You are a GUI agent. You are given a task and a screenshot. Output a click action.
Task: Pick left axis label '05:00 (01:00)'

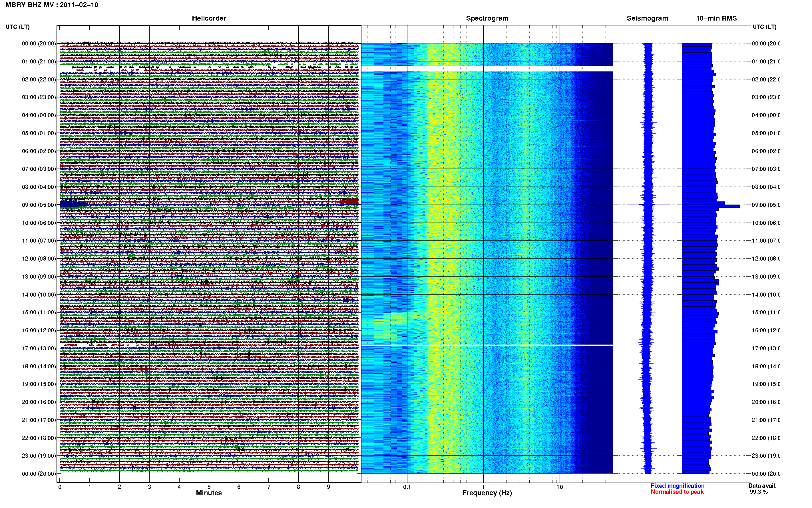(x=39, y=133)
